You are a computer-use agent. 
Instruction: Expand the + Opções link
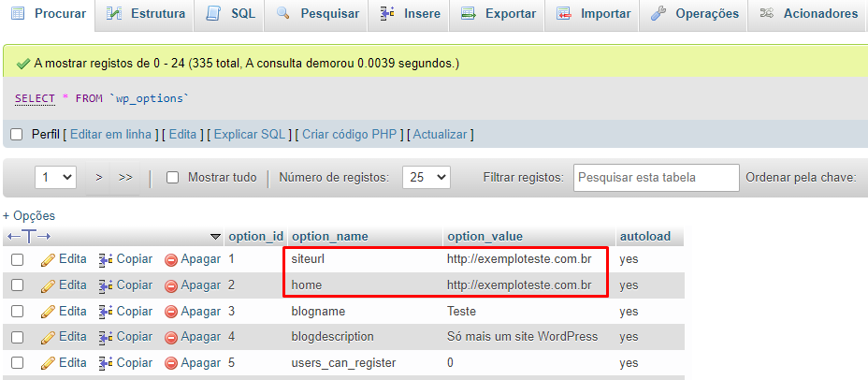coord(29,216)
